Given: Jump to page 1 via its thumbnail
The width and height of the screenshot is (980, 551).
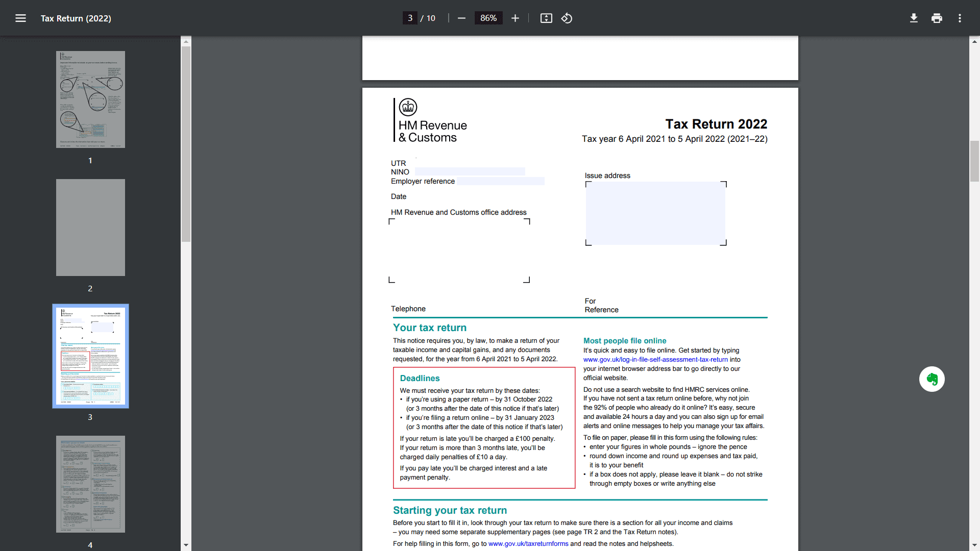Looking at the screenshot, I should coord(90,99).
